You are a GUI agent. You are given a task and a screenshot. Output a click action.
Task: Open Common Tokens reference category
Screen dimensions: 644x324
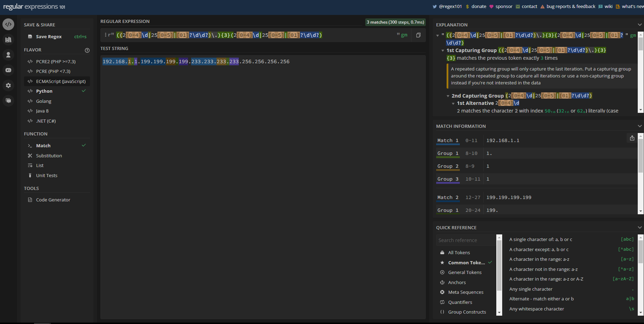coord(466,263)
